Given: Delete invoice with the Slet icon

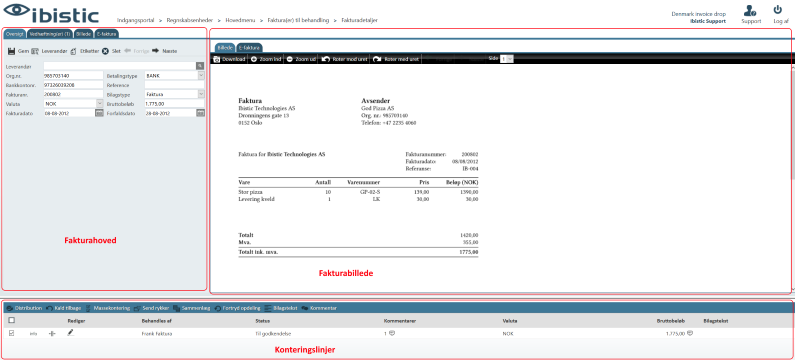Looking at the screenshot, I should 105,51.
